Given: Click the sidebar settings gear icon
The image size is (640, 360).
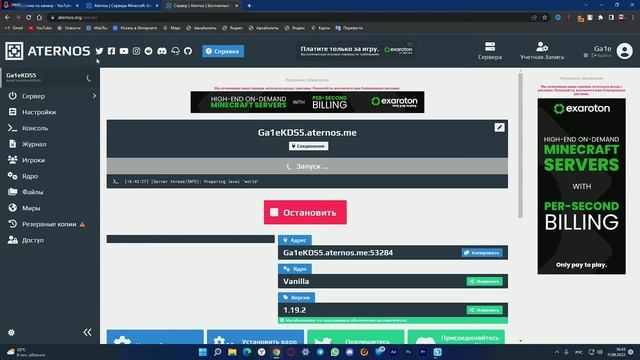Looking at the screenshot, I should point(11,332).
